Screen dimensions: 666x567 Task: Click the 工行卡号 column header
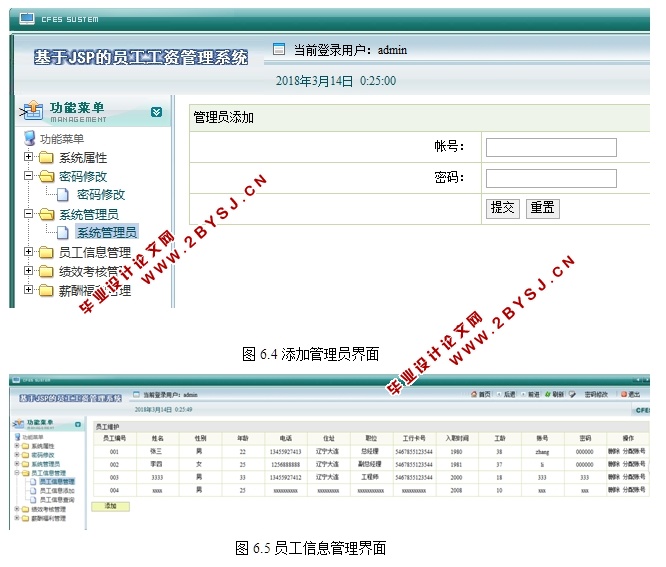(414, 438)
